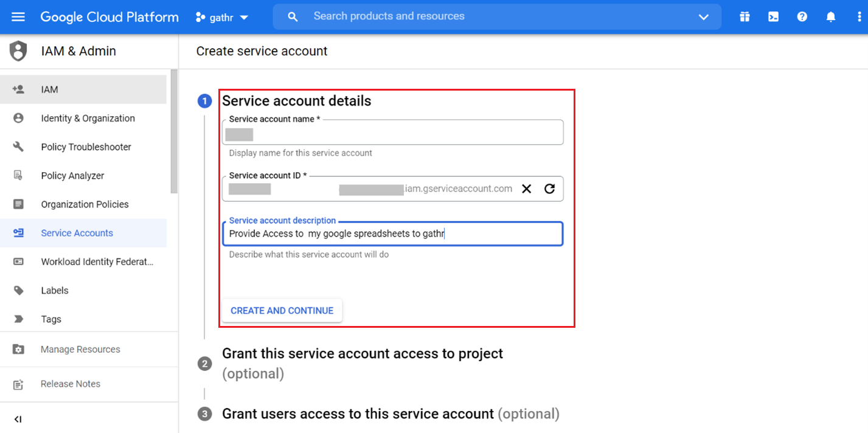The width and height of the screenshot is (868, 433).
Task: Clear the Service account ID with the X icon
Action: coord(526,189)
